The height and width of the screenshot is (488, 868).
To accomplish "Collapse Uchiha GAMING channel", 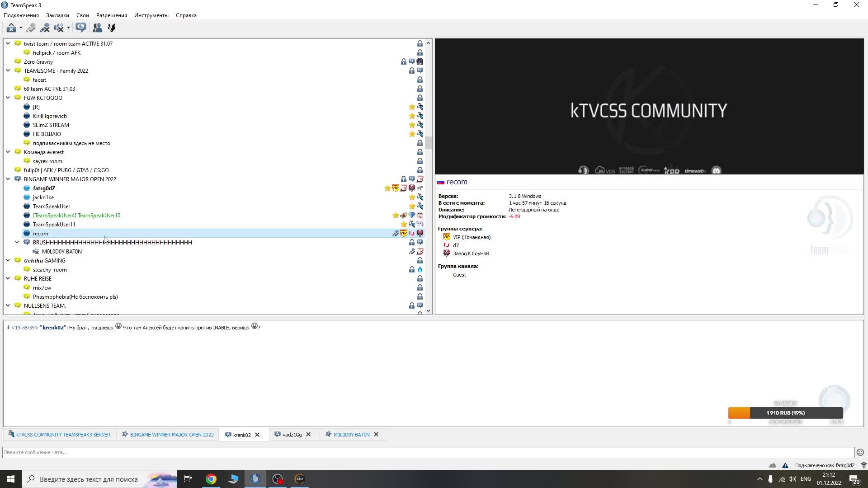I will click(x=8, y=261).
